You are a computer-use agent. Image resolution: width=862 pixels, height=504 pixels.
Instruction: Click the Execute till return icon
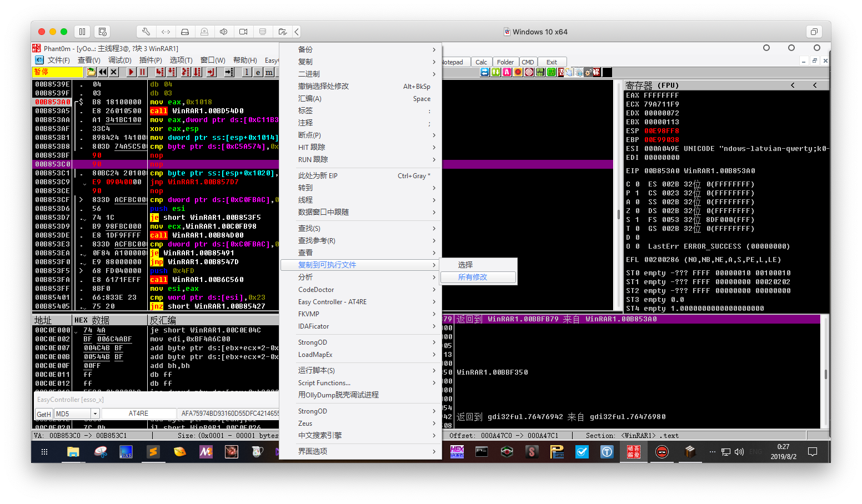point(211,72)
